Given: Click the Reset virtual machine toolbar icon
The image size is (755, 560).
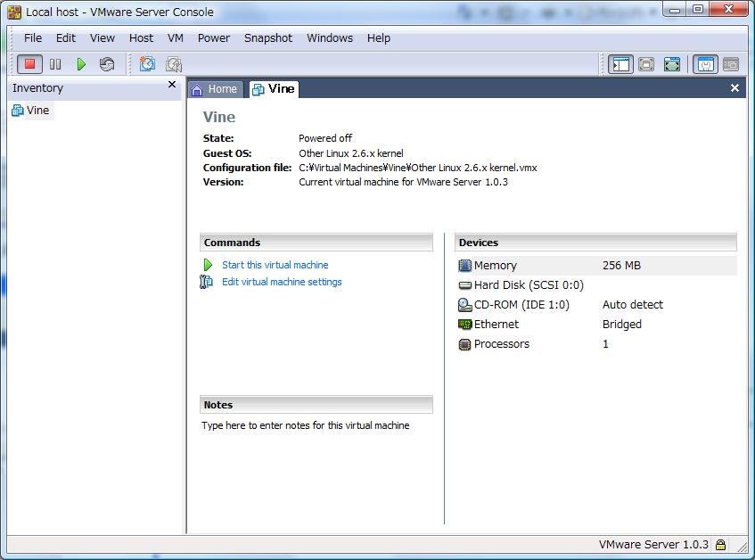Looking at the screenshot, I should [x=107, y=64].
